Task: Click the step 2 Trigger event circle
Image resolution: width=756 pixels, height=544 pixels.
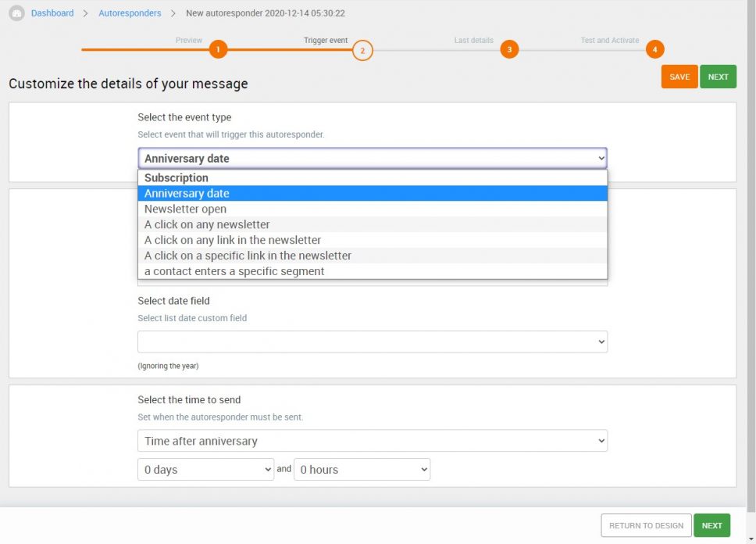Action: click(x=363, y=48)
